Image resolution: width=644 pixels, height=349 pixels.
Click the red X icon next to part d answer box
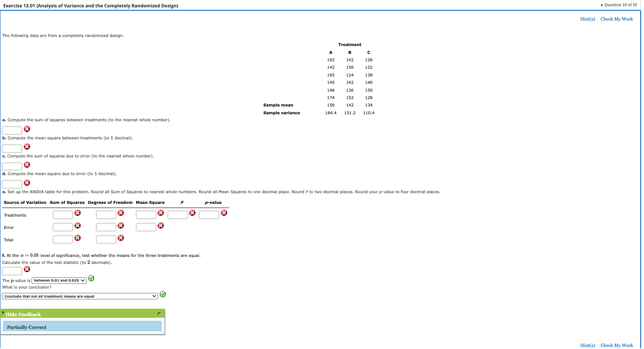26,183
